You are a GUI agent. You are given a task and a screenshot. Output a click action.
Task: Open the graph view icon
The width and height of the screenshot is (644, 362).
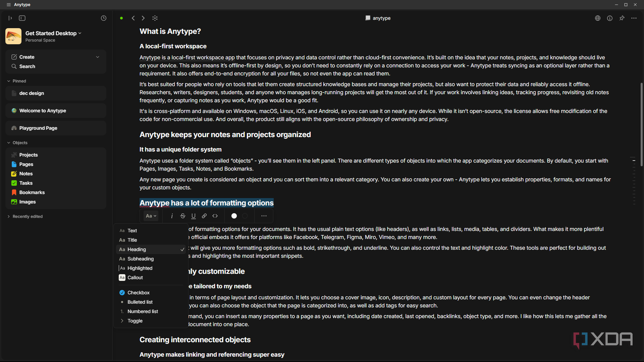tap(155, 18)
